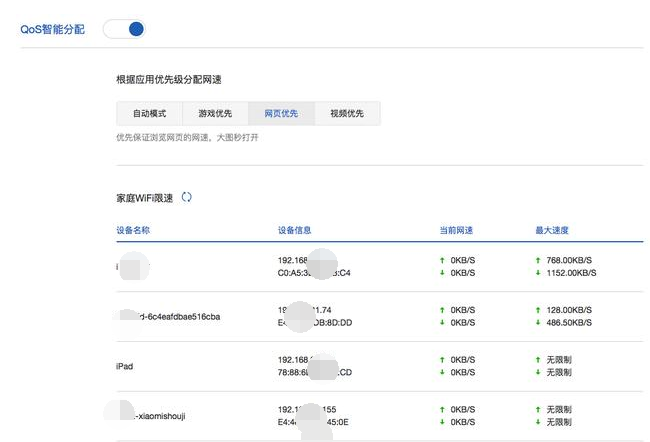Click the green down arrow beside 1152.00KB/S
650x442 pixels.
539,272
